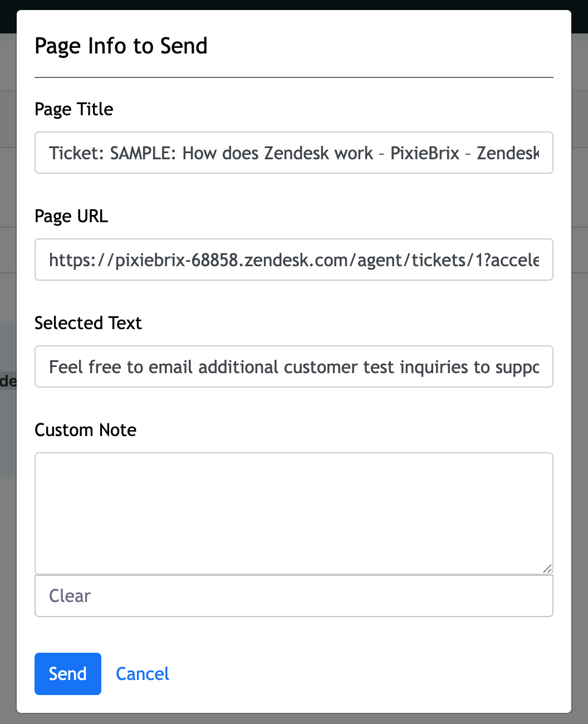Click the "Custom Note" field label
Screen dimensions: 588x724
click(85, 430)
